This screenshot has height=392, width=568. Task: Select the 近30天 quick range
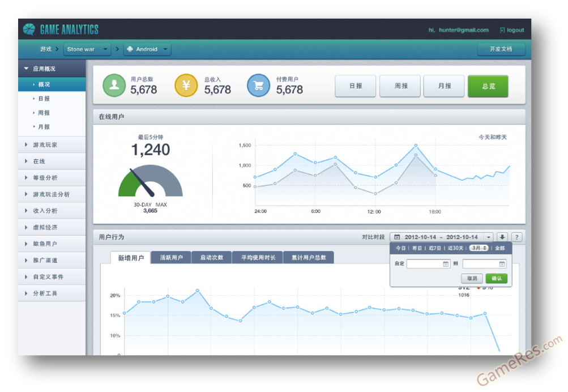455,248
